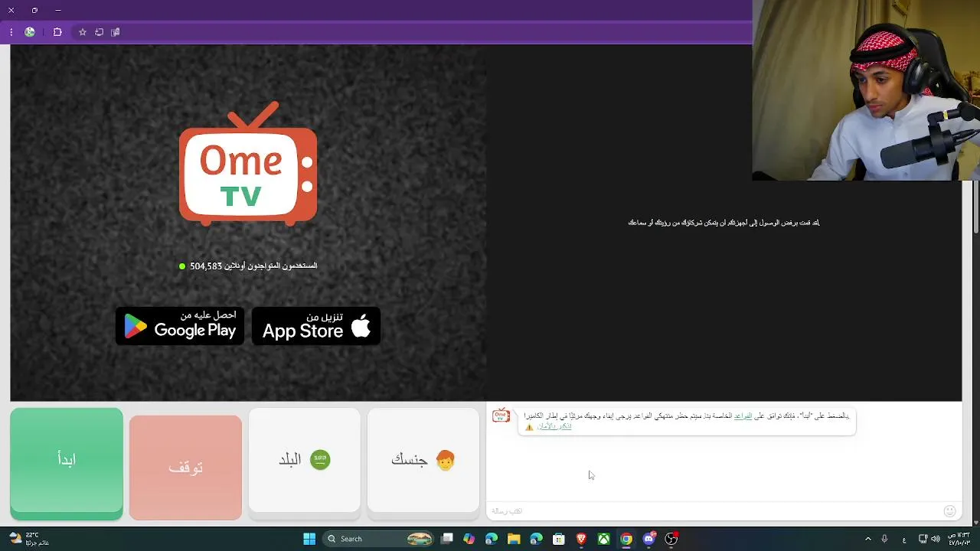
Task: Open Task View from the taskbar
Action: point(447,539)
